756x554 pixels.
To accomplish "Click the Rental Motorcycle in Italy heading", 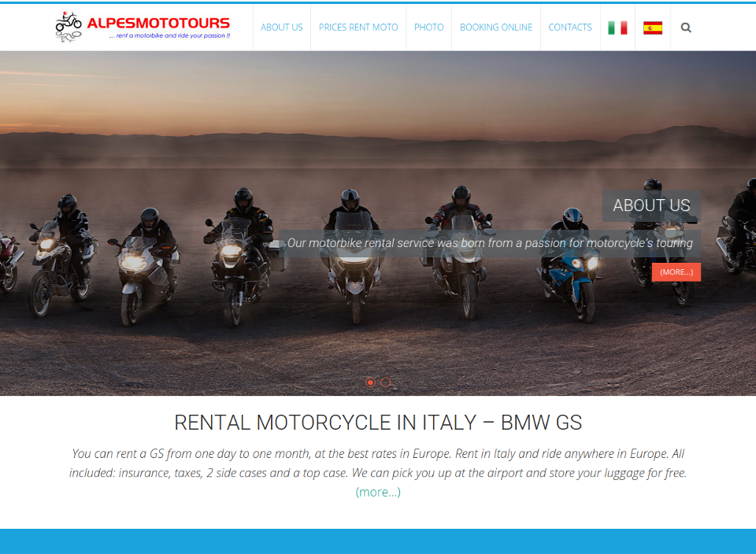I will [x=378, y=423].
